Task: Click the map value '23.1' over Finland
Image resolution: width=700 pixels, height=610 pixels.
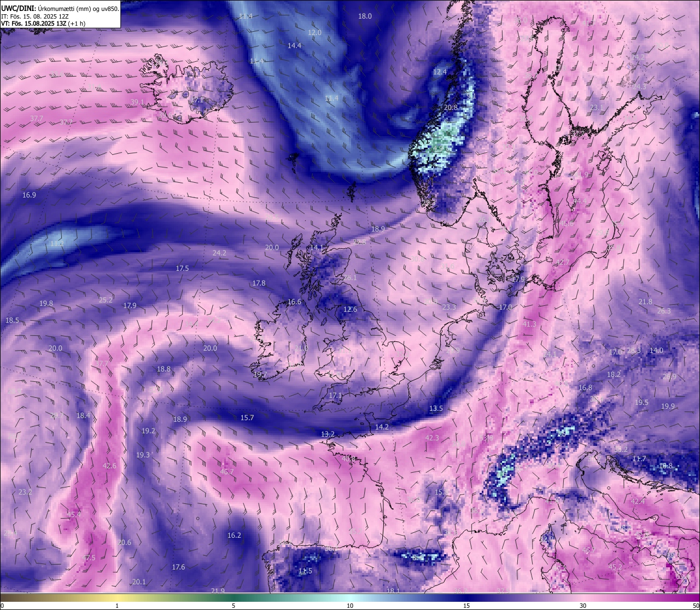Action: pos(596,108)
